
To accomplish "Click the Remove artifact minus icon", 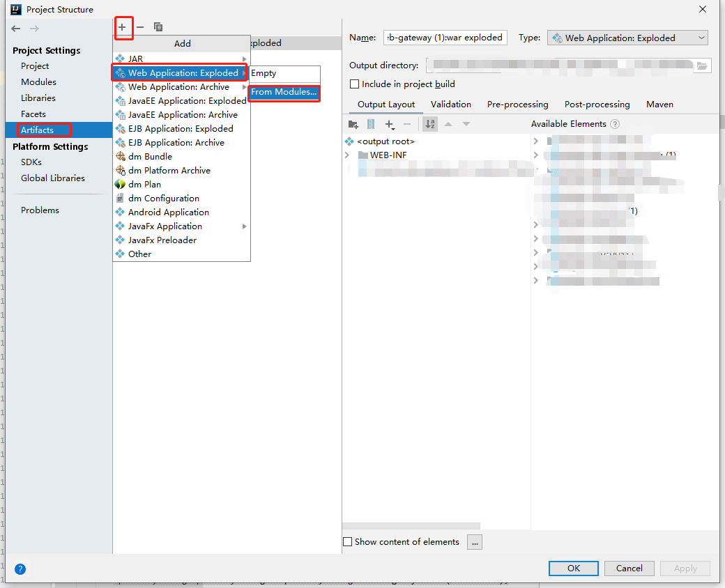I will coord(140,27).
